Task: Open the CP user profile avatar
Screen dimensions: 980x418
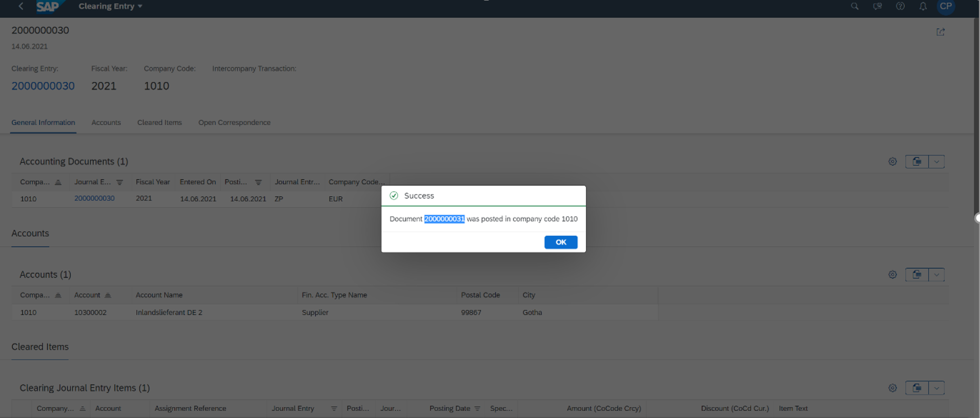Action: [x=946, y=6]
